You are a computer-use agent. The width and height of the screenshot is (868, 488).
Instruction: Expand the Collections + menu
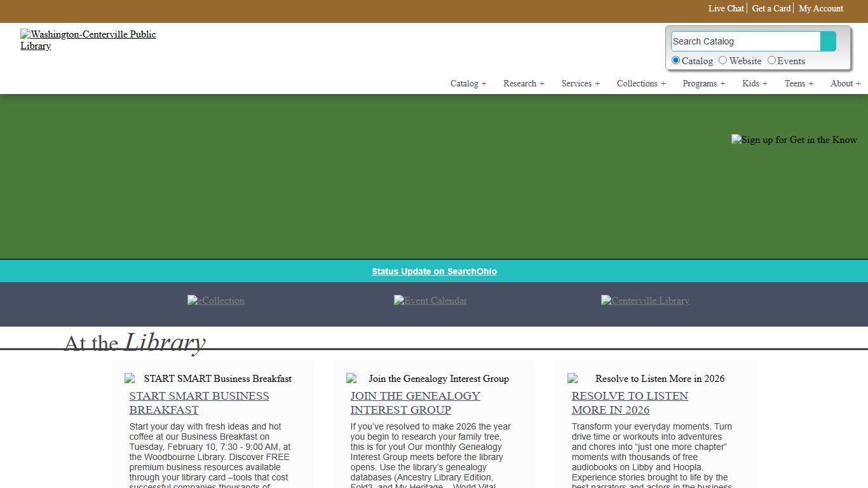(x=641, y=83)
